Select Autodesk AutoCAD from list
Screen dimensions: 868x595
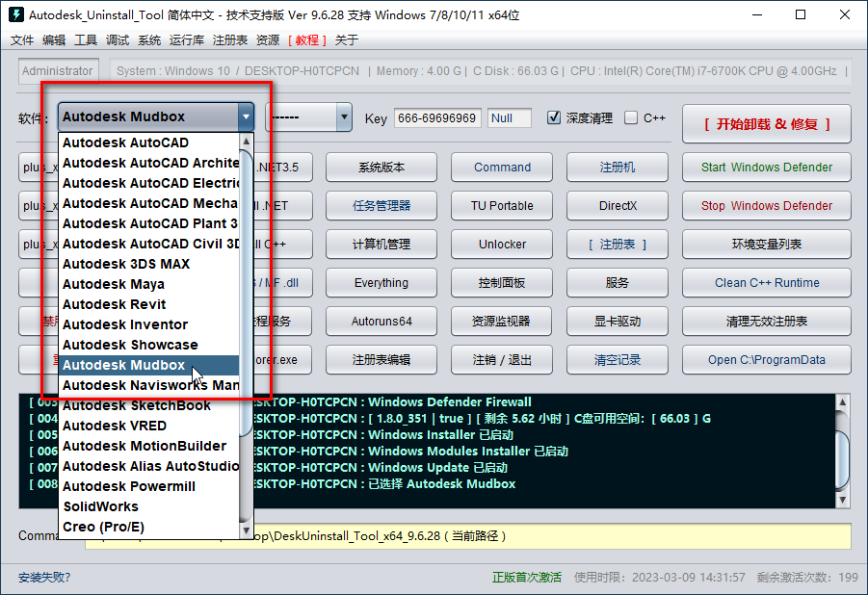click(149, 142)
